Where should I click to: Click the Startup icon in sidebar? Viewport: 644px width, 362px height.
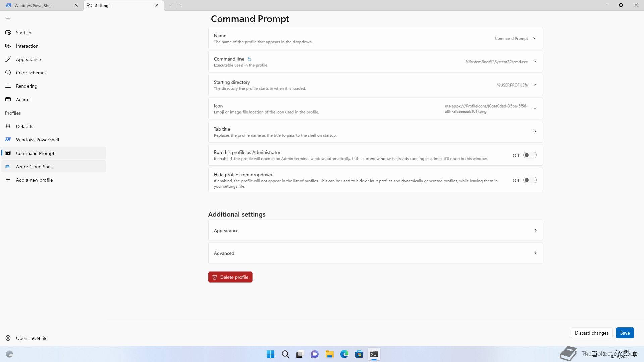8,33
